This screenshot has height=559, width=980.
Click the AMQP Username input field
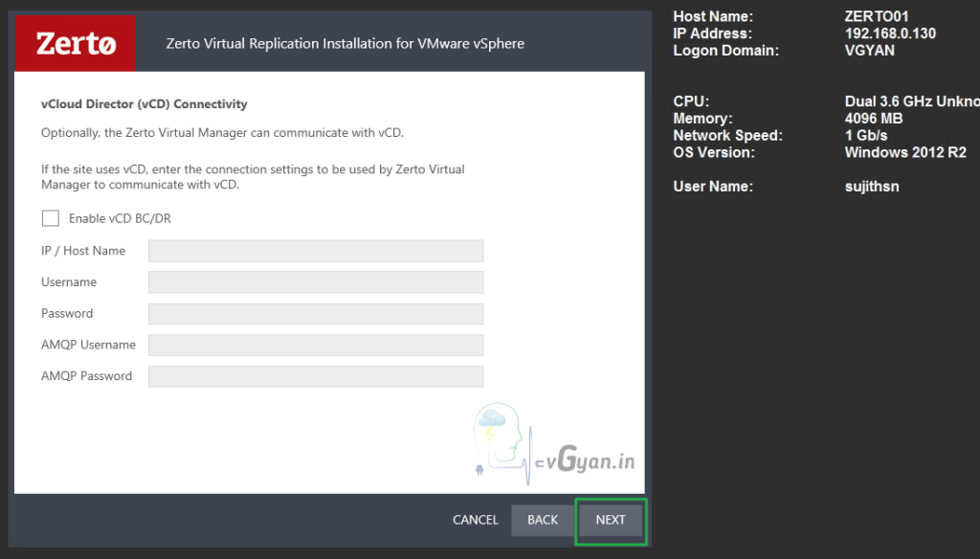316,345
